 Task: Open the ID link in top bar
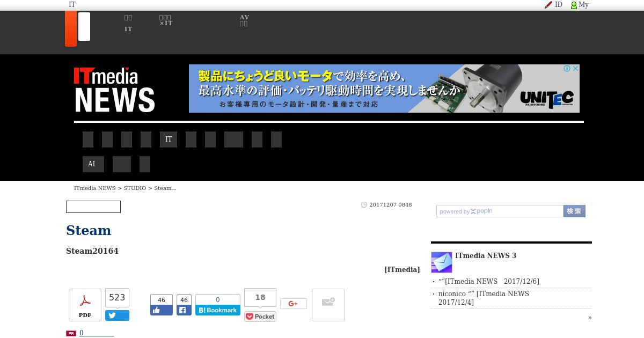pos(559,5)
